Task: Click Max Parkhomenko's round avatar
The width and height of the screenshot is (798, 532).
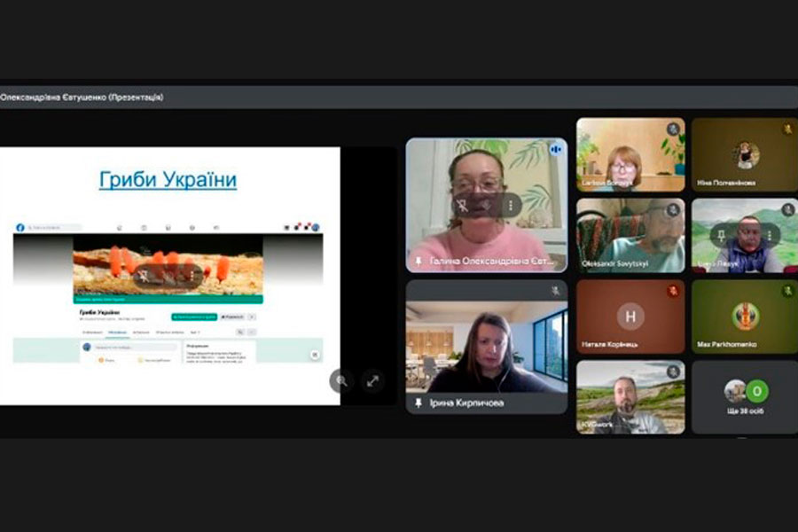Action: tap(746, 317)
